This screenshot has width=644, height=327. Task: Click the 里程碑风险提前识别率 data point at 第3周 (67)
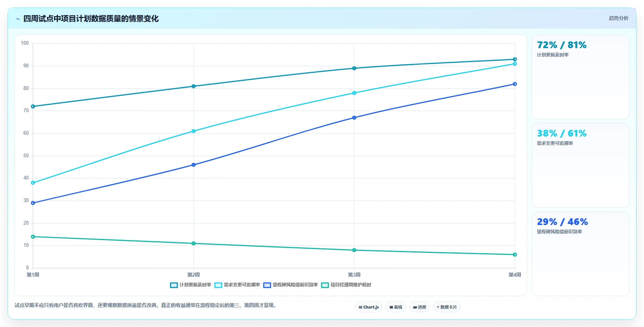354,118
